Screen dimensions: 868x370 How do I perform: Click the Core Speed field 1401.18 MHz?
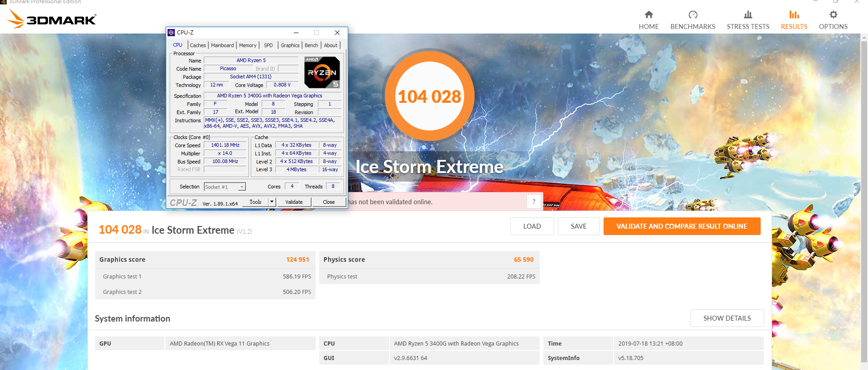(225, 145)
